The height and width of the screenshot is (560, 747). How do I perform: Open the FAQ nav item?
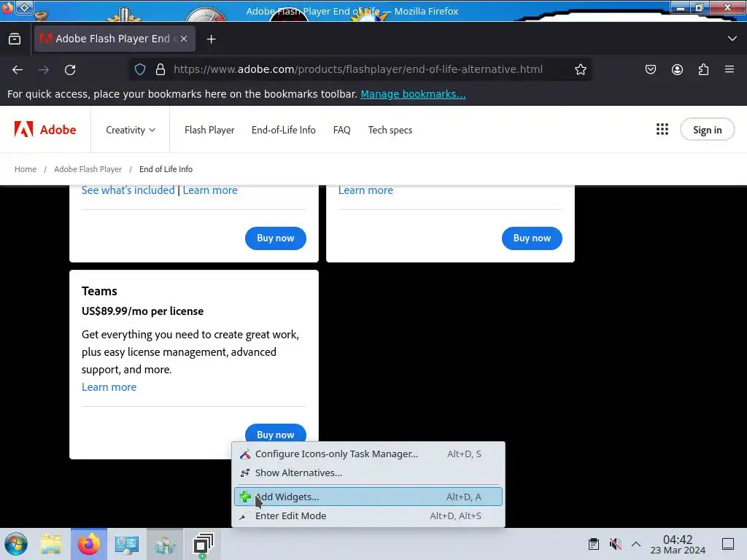click(341, 130)
